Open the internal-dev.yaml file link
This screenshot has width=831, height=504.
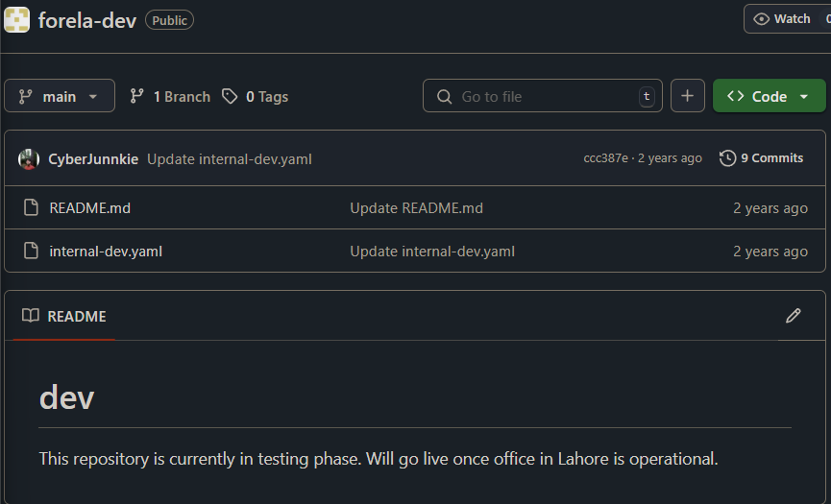[106, 251]
